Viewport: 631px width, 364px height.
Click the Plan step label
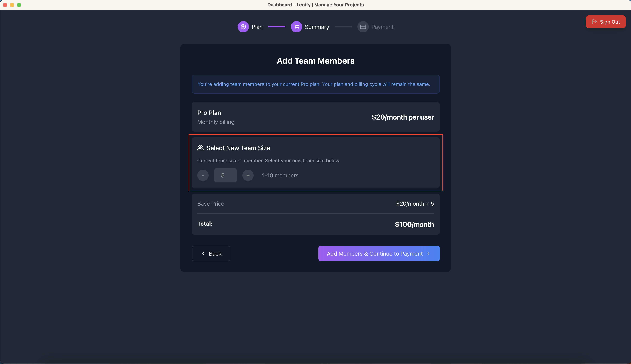257,27
